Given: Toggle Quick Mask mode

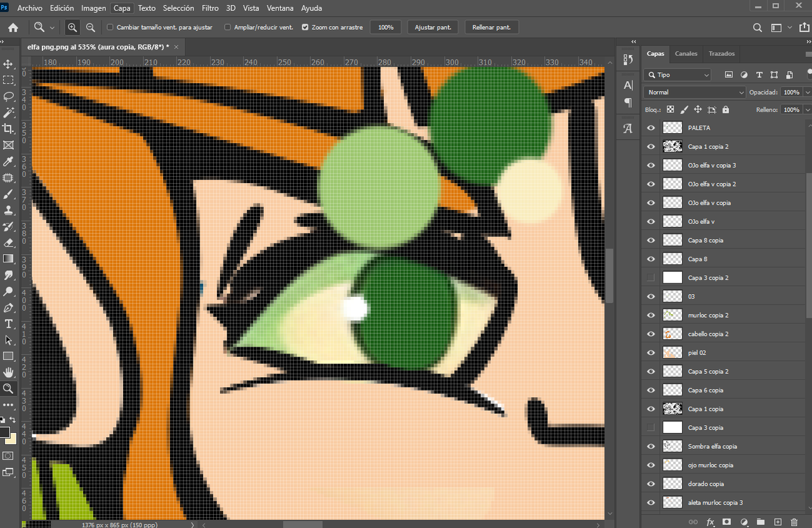Looking at the screenshot, I should (8, 456).
